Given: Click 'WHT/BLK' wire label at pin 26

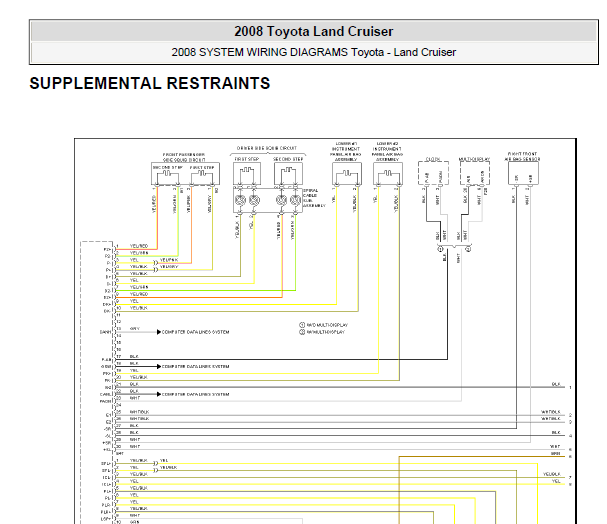Looking at the screenshot, I should [139, 419].
